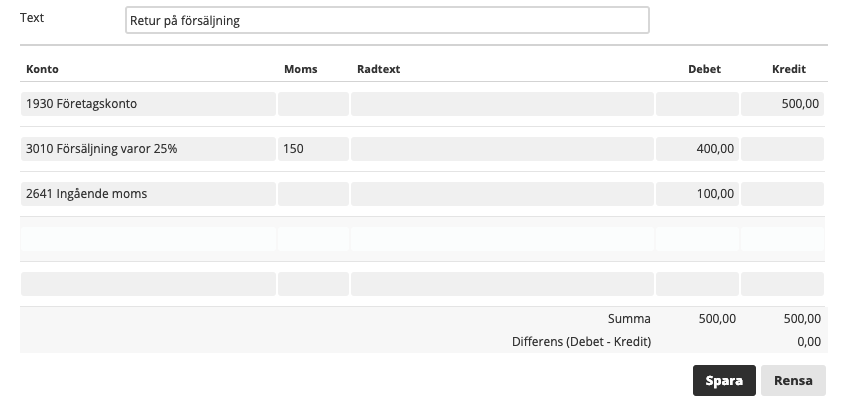Click the Radtext field on the 3010 row
The width and height of the screenshot is (843, 405).
pyautogui.click(x=502, y=149)
